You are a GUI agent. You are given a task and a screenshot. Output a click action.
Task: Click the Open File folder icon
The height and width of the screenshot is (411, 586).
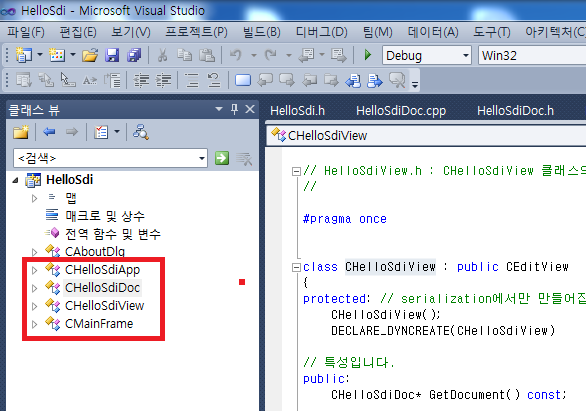[90, 55]
